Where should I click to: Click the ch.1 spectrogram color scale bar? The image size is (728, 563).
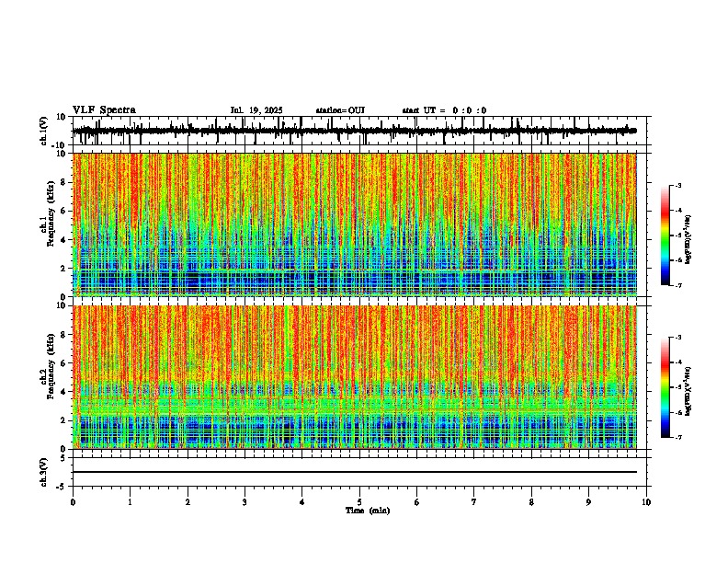point(665,236)
